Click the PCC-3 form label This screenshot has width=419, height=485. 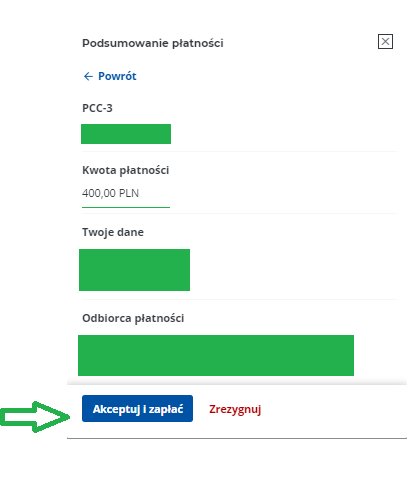(x=97, y=108)
